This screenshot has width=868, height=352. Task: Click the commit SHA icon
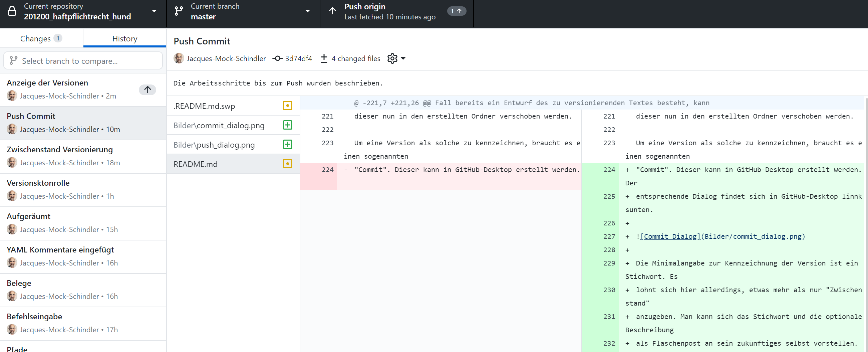point(277,58)
